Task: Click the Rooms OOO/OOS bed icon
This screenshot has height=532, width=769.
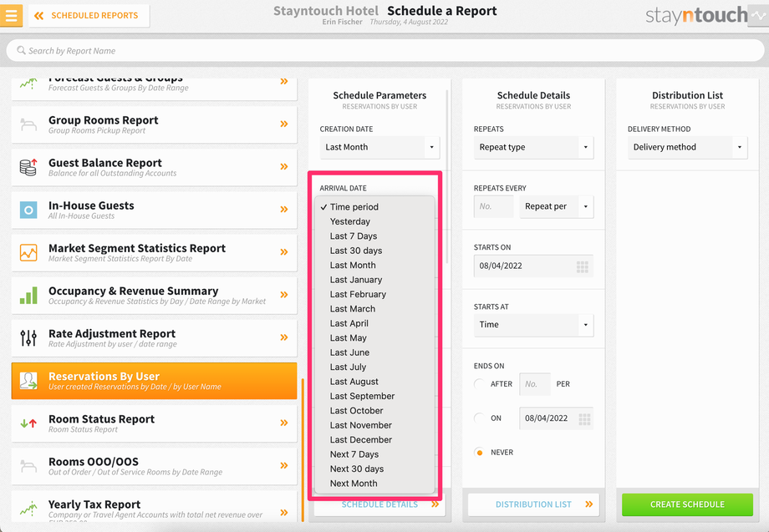Action: click(28, 466)
